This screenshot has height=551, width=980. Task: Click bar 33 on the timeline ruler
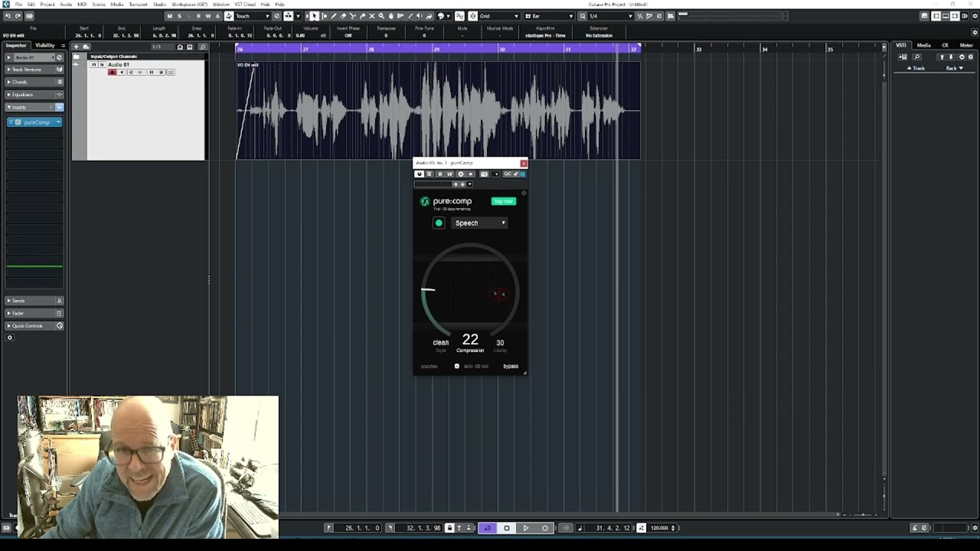click(698, 49)
